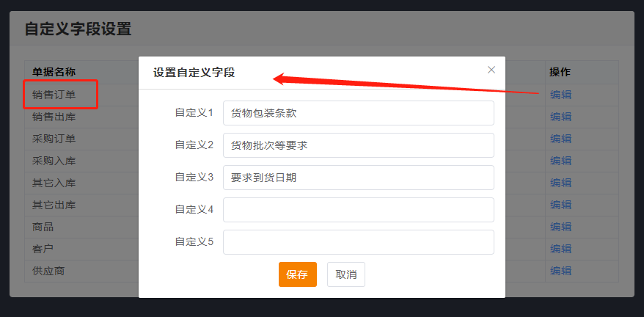Close the 设置自定义字段 dialog
This screenshot has height=317, width=644.
[491, 70]
